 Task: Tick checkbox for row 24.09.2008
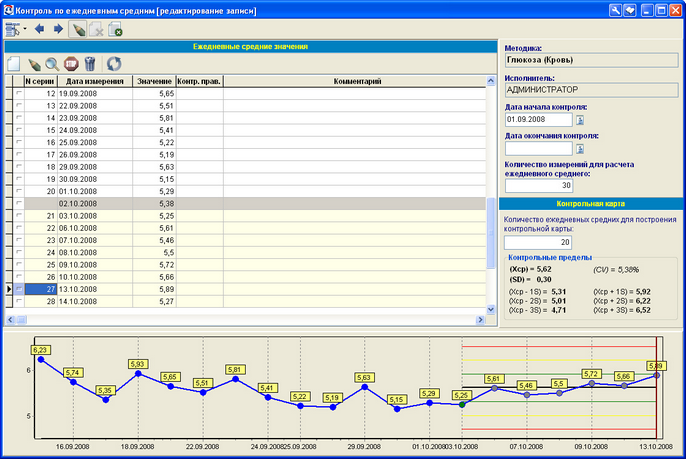pyautogui.click(x=18, y=130)
